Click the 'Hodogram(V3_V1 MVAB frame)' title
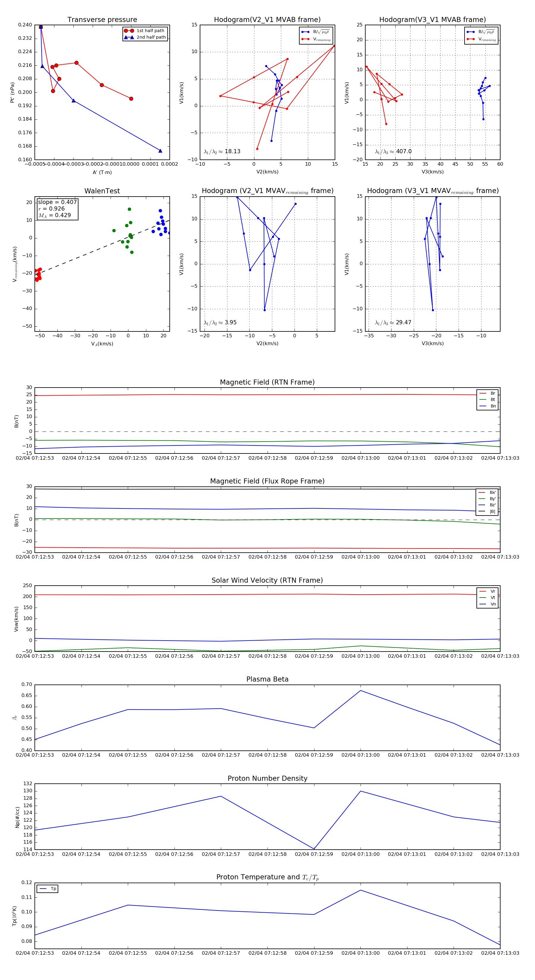535x980 pixels. tap(432, 20)
